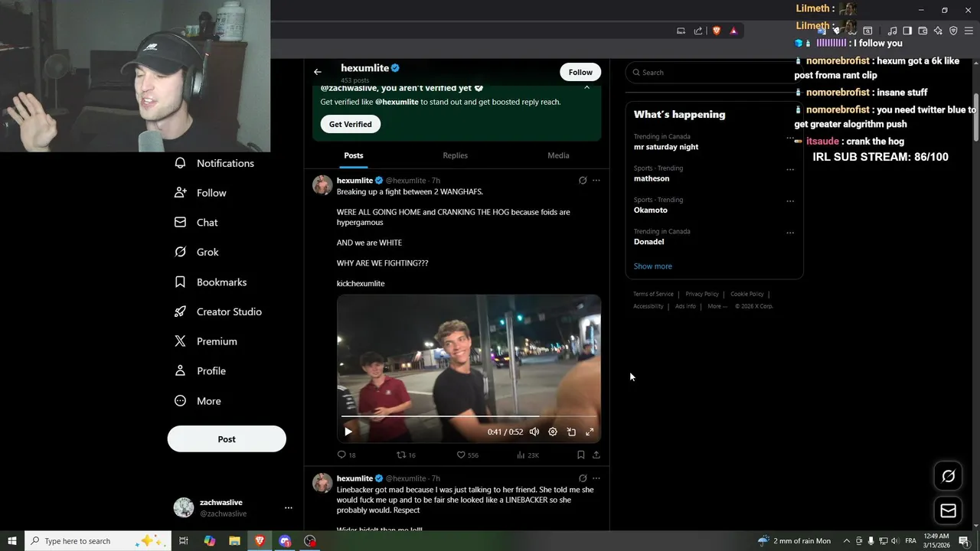Screen dimensions: 980x551
Task: Open Brave VPN shield icon
Action: (953, 31)
